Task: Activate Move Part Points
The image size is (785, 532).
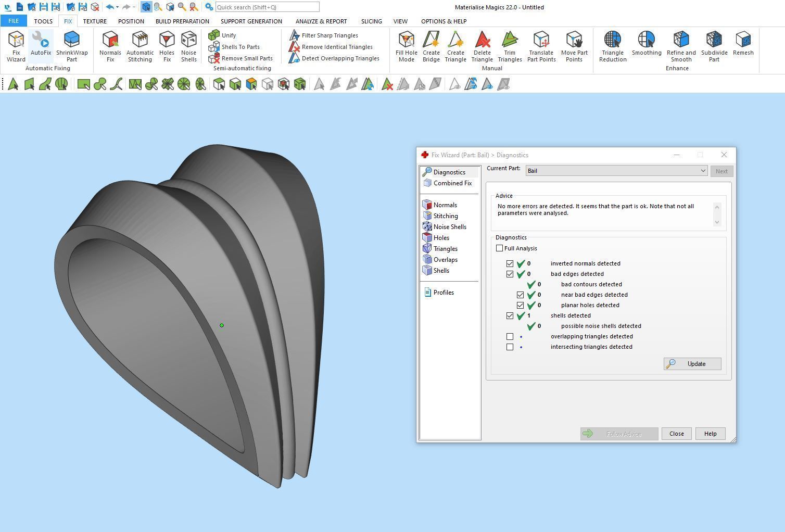Action: tap(574, 46)
